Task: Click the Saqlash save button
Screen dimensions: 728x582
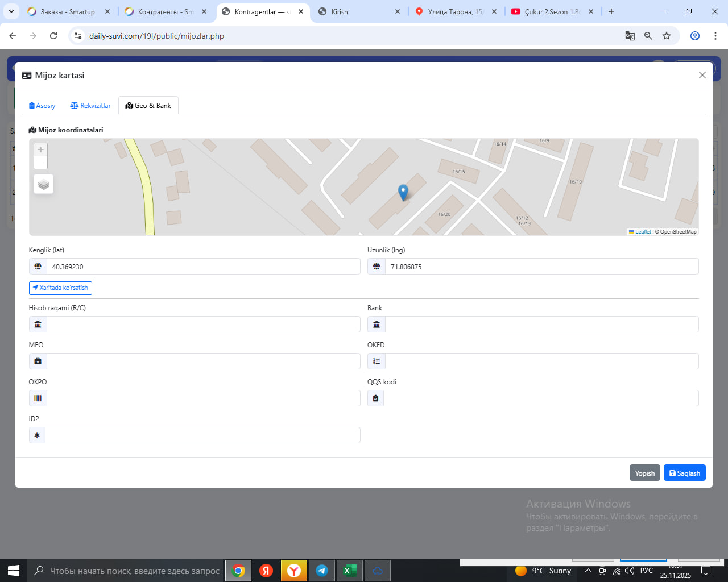Action: (x=684, y=473)
